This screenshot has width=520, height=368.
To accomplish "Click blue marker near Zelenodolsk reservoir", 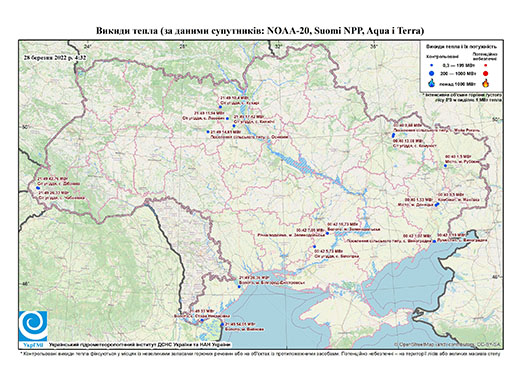I will pyautogui.click(x=327, y=233).
